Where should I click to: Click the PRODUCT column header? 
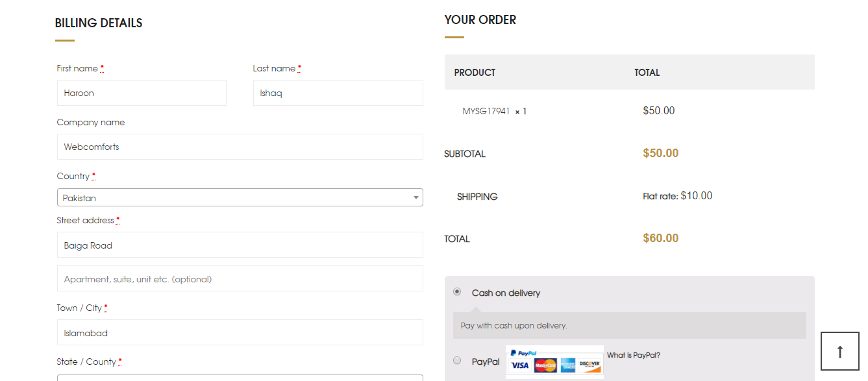pos(475,73)
